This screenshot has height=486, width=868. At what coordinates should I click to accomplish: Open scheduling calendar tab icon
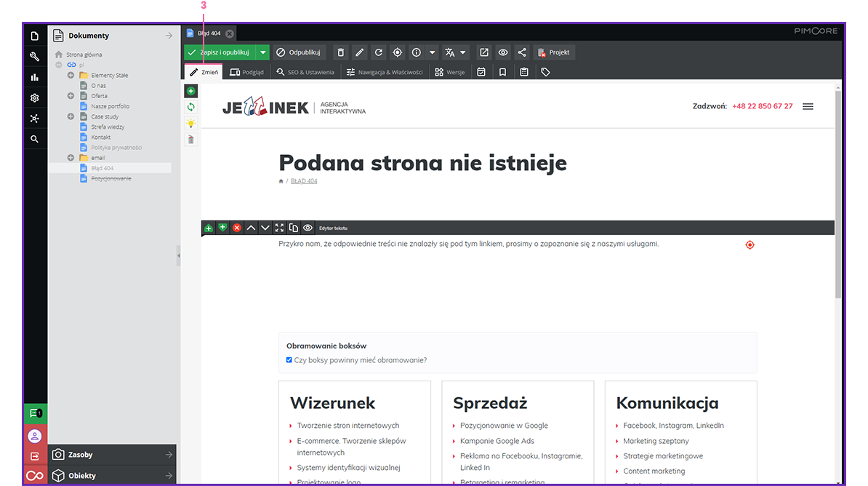tap(481, 72)
